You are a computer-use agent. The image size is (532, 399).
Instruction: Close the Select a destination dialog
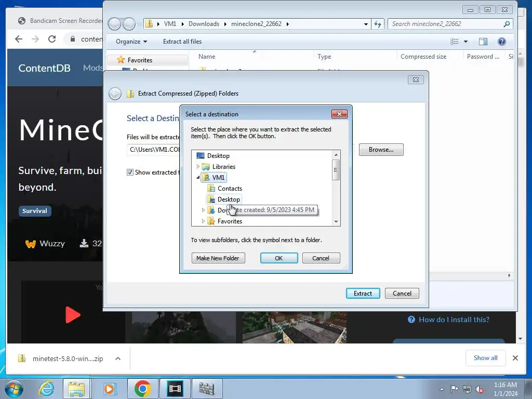click(339, 114)
